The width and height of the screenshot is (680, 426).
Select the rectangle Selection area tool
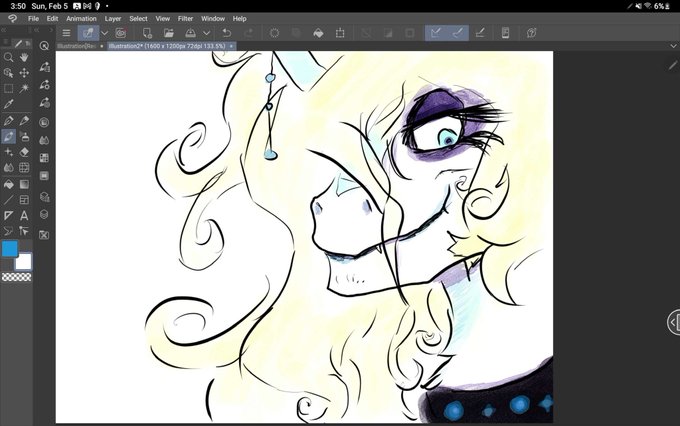[8, 88]
